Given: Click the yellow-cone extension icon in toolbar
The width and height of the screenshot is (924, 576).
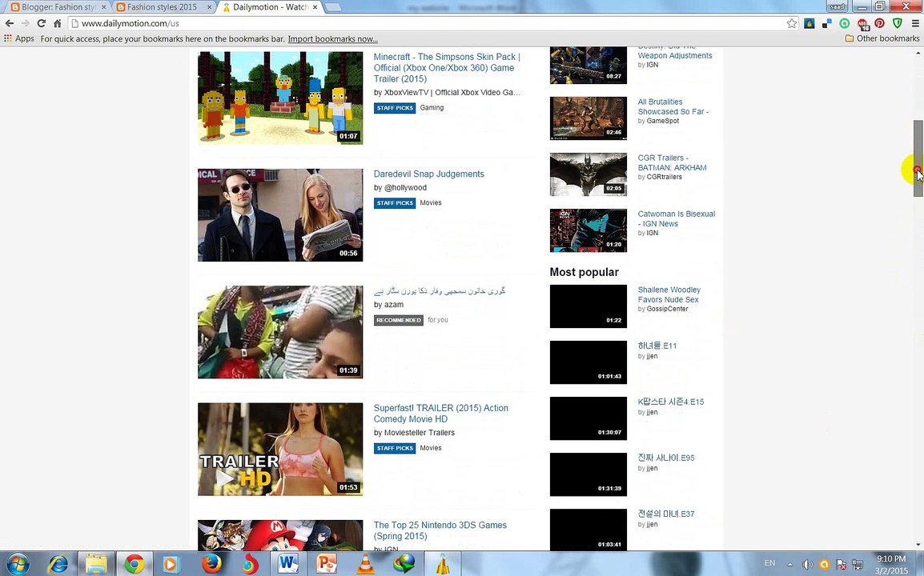Looking at the screenshot, I should click(x=809, y=23).
